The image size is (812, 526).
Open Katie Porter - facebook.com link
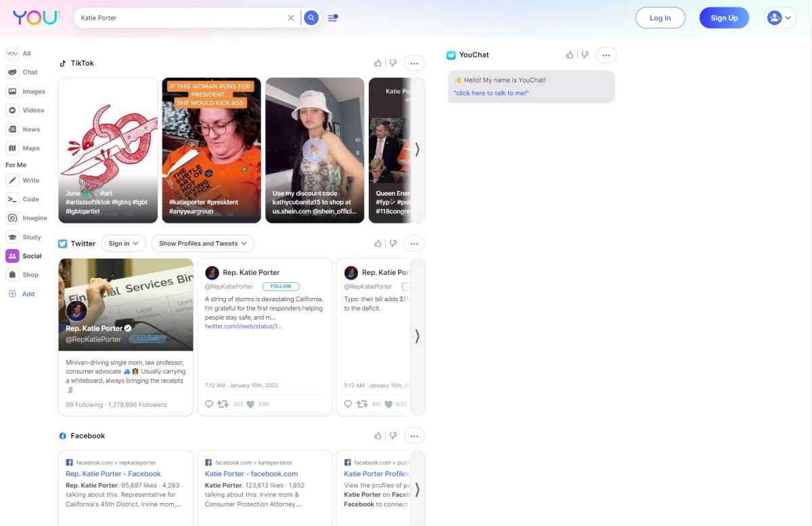[x=252, y=474]
